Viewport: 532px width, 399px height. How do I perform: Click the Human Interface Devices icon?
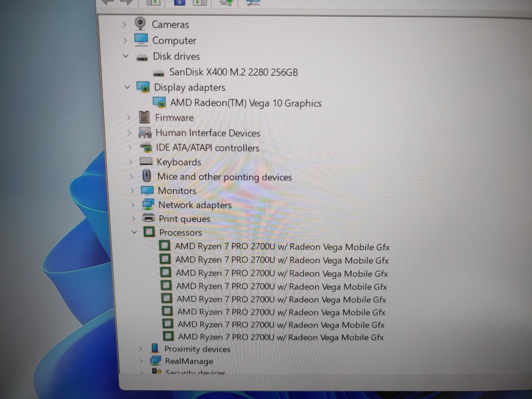click(x=145, y=133)
